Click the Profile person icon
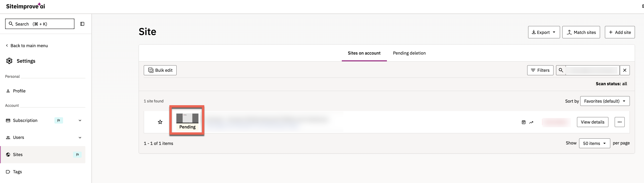 pyautogui.click(x=8, y=91)
